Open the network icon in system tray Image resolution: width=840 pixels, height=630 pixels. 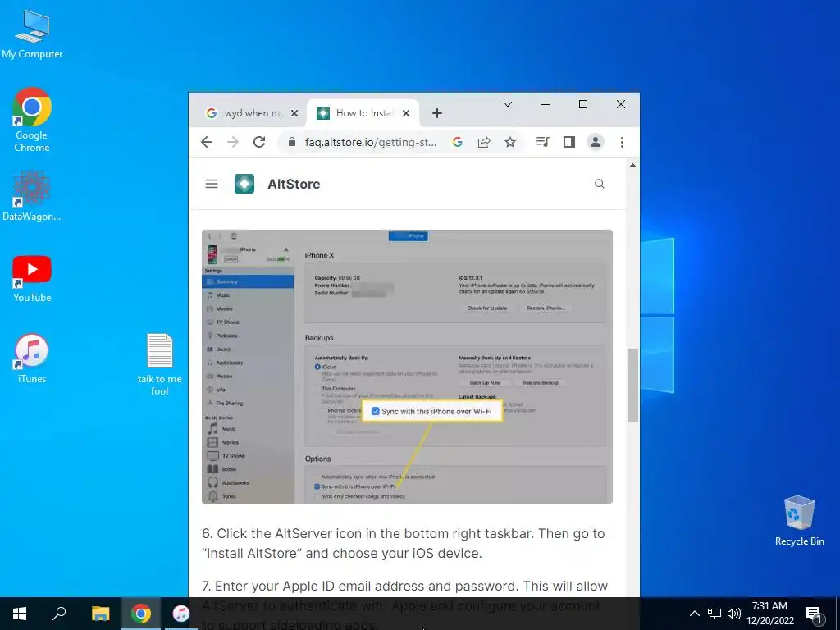[714, 614]
